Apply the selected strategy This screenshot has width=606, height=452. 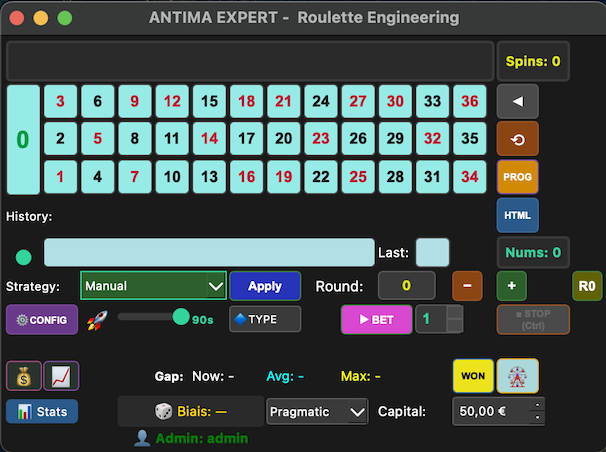click(265, 286)
